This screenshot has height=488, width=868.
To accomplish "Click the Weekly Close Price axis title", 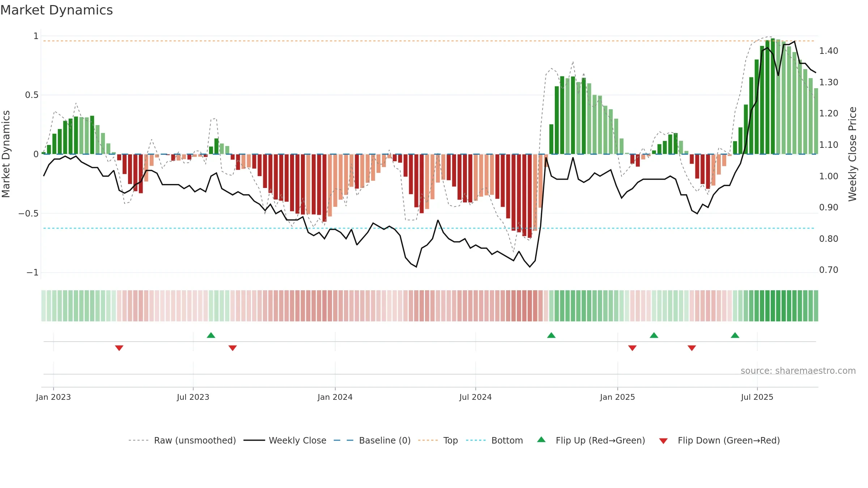I will (x=853, y=154).
